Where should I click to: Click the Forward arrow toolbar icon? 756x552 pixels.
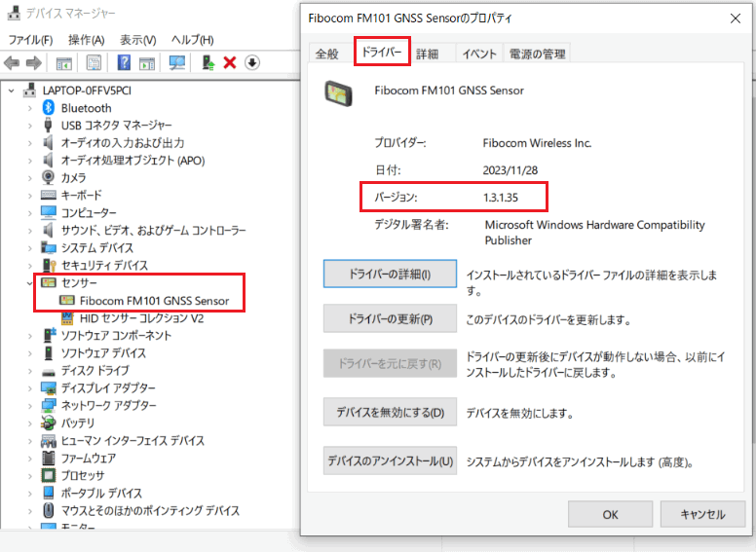point(34,62)
